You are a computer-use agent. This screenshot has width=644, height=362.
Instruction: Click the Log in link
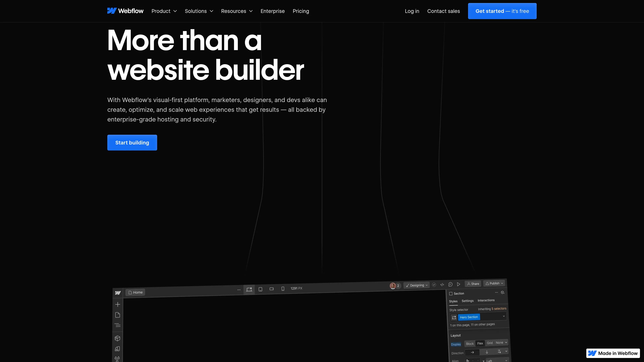[x=412, y=11]
